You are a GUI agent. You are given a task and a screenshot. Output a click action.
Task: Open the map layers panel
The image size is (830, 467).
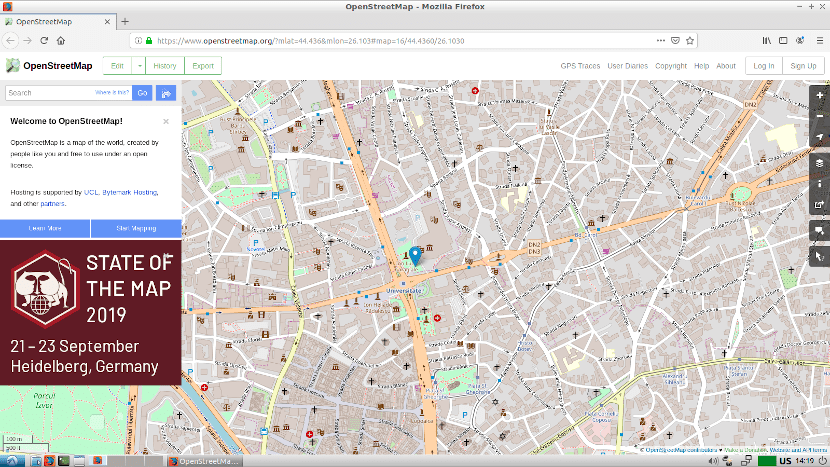tap(819, 163)
